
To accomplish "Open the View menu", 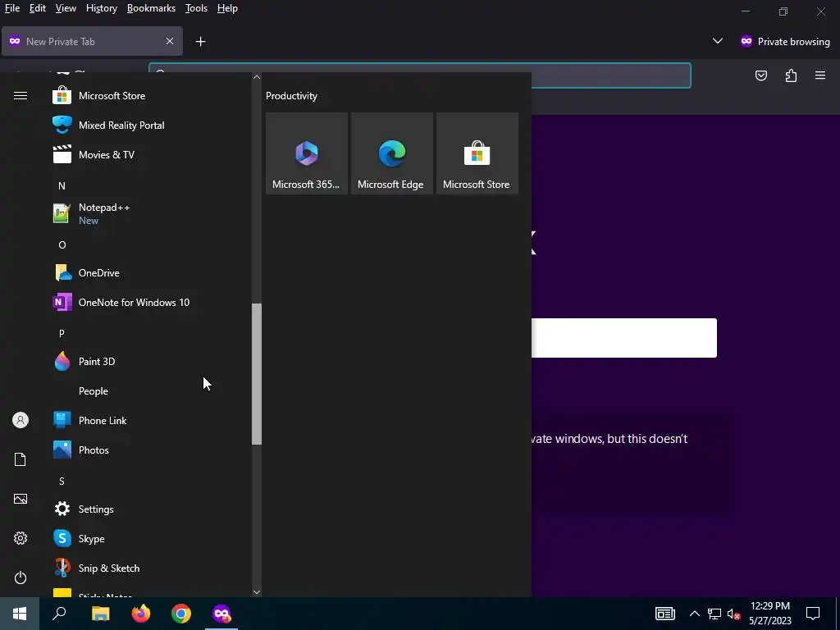I will (66, 8).
